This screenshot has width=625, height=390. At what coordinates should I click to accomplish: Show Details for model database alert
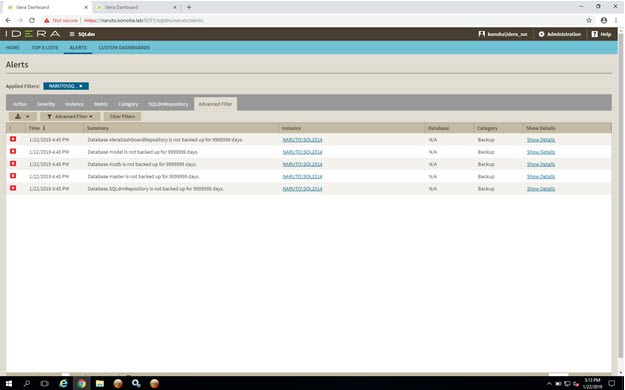541,152
